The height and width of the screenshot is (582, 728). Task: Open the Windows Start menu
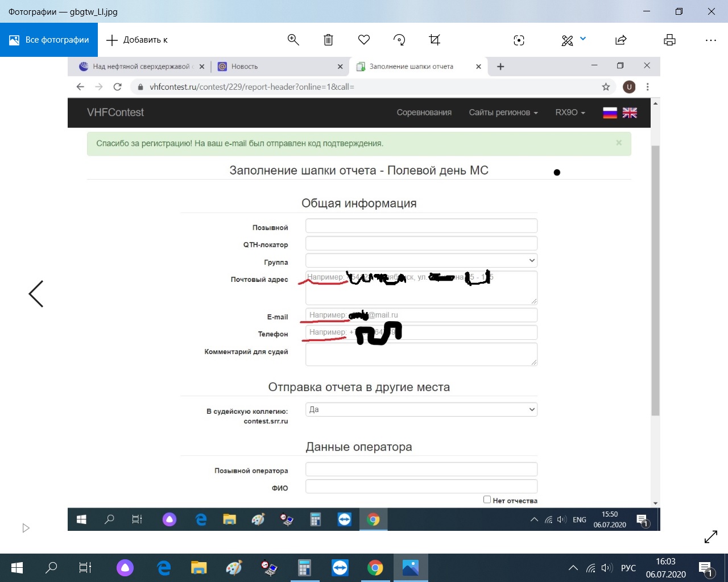pos(16,568)
